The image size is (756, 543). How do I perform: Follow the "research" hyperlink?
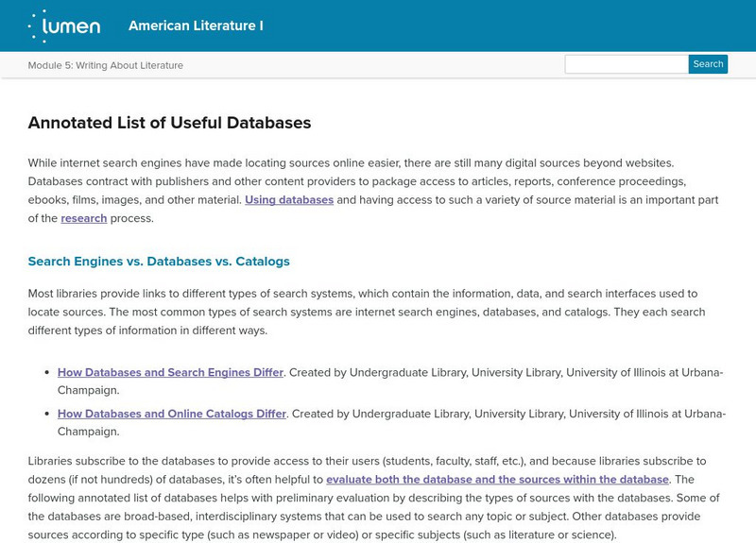point(84,218)
